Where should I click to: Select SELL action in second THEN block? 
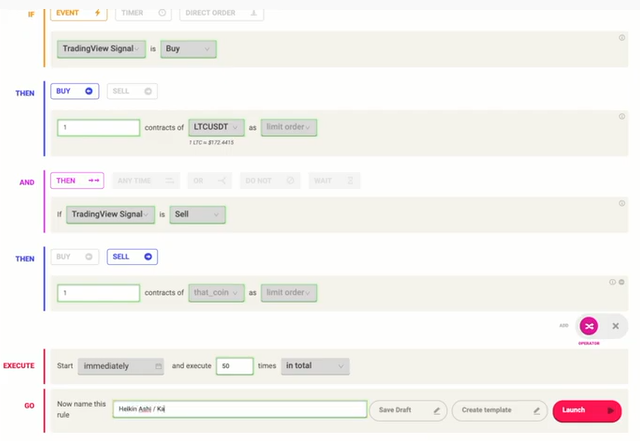coord(132,257)
